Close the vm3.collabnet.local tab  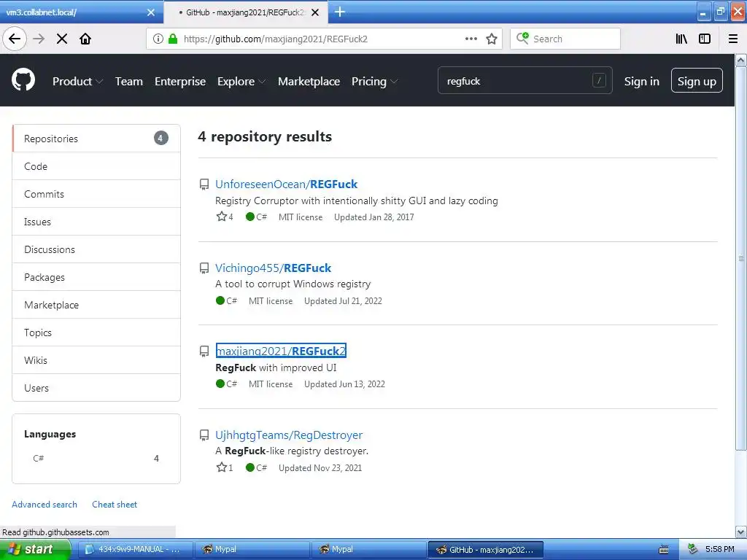click(151, 12)
